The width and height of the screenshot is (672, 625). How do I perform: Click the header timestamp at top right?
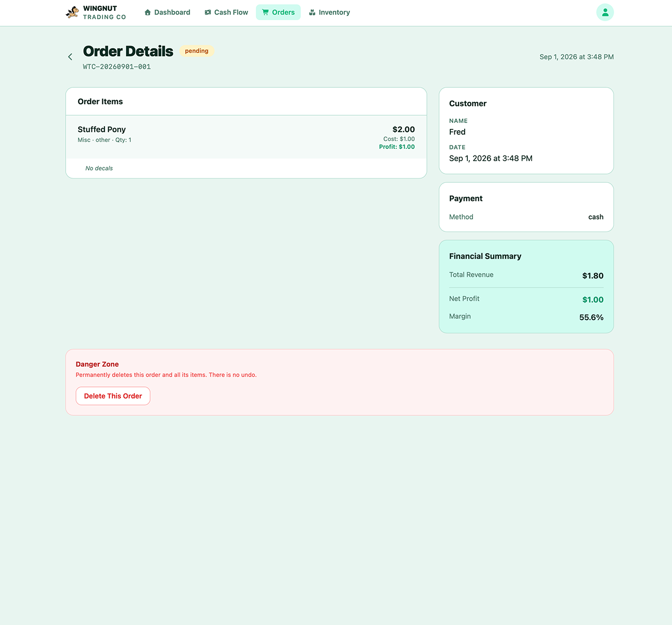pos(577,57)
